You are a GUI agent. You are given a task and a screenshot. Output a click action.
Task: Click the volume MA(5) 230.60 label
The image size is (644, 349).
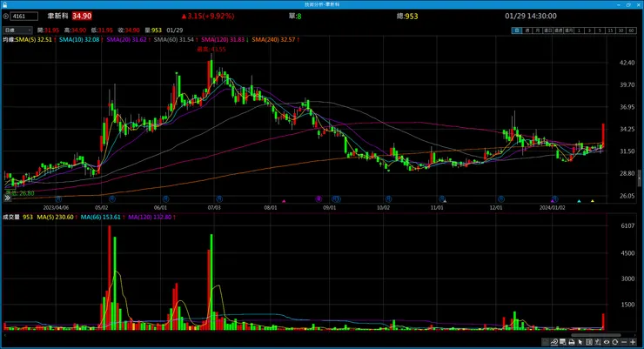point(56,217)
